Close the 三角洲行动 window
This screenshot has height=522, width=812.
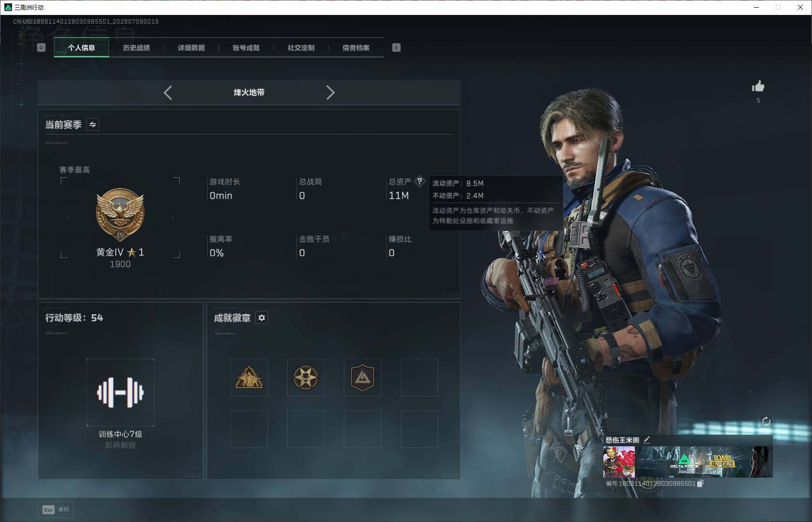(x=800, y=7)
